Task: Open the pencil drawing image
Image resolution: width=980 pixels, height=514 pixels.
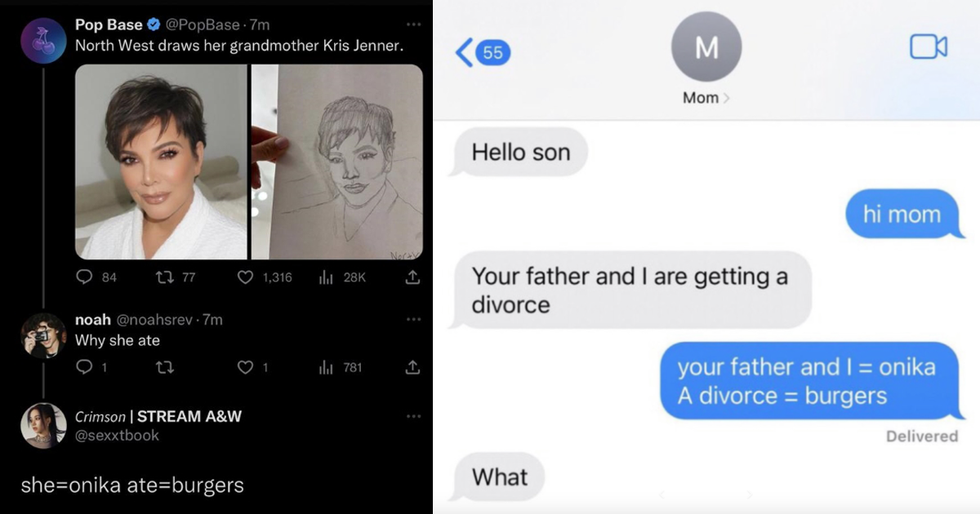Action: click(x=337, y=162)
